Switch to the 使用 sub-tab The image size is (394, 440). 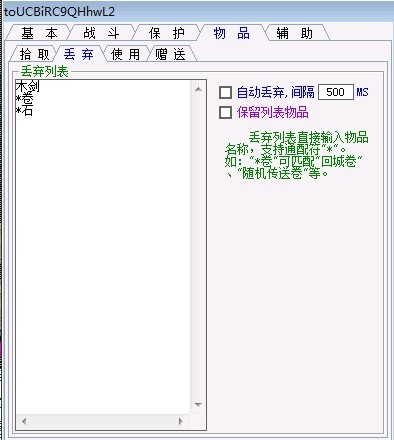[x=125, y=54]
